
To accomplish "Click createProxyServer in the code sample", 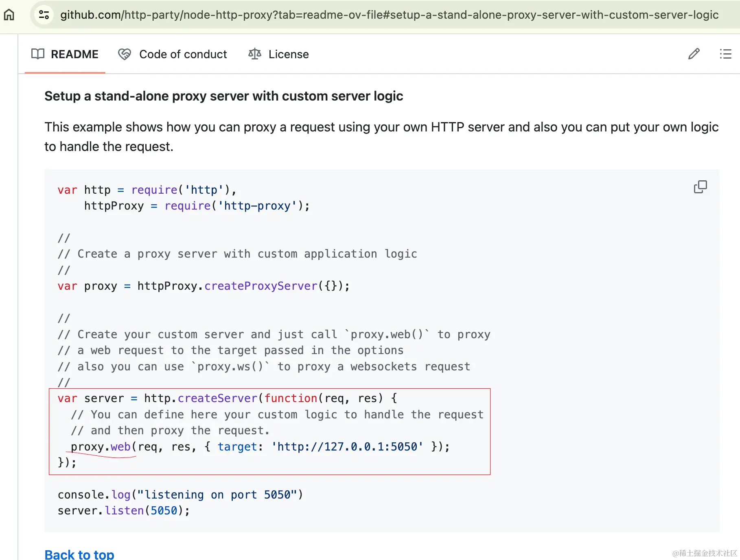I will click(261, 286).
